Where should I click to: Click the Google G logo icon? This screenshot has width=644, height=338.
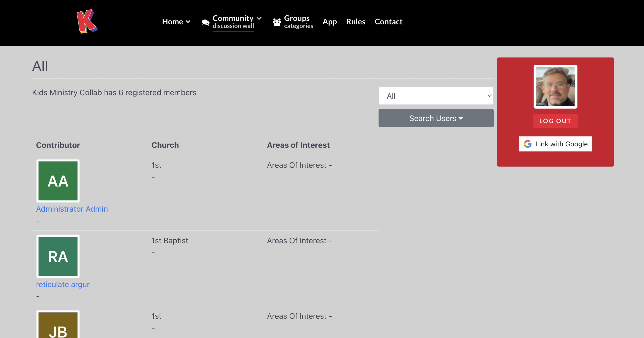tap(527, 144)
